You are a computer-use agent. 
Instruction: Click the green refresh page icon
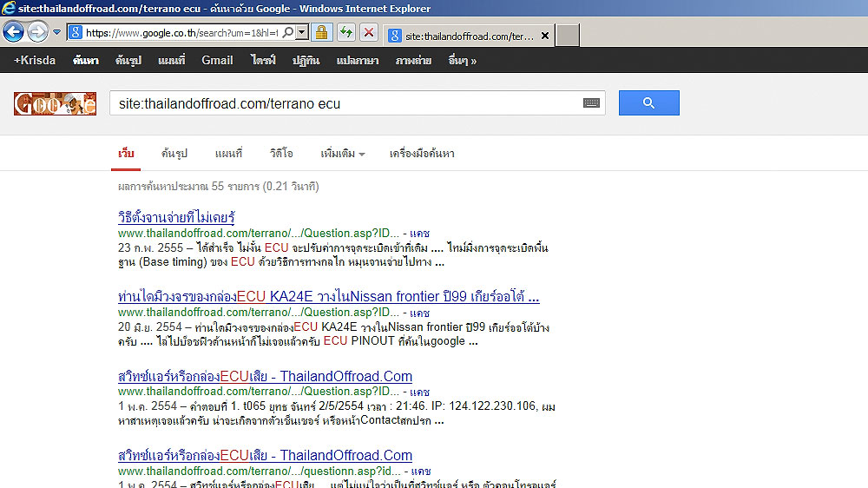click(345, 33)
